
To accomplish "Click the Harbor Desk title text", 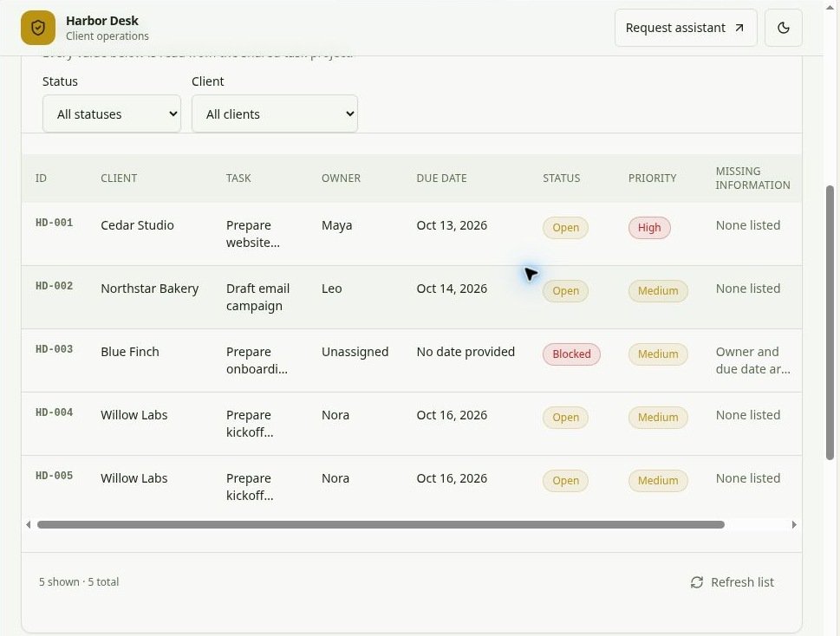I will [x=101, y=20].
